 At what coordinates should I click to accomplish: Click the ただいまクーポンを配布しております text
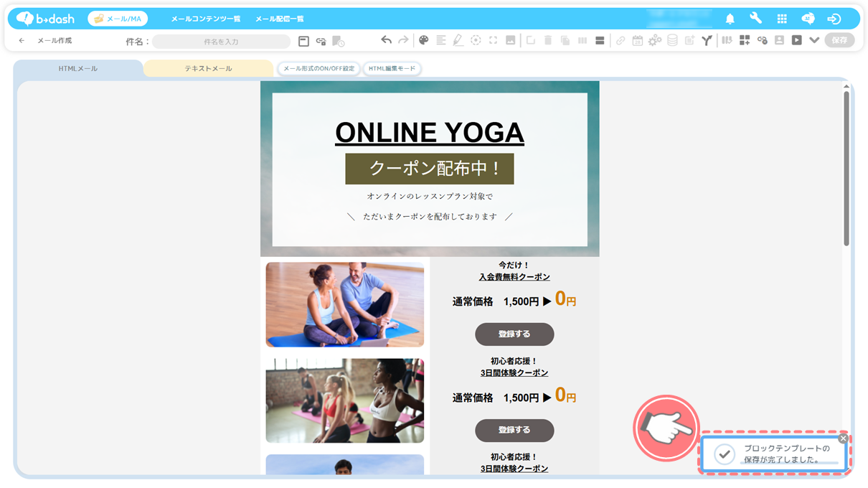click(430, 216)
